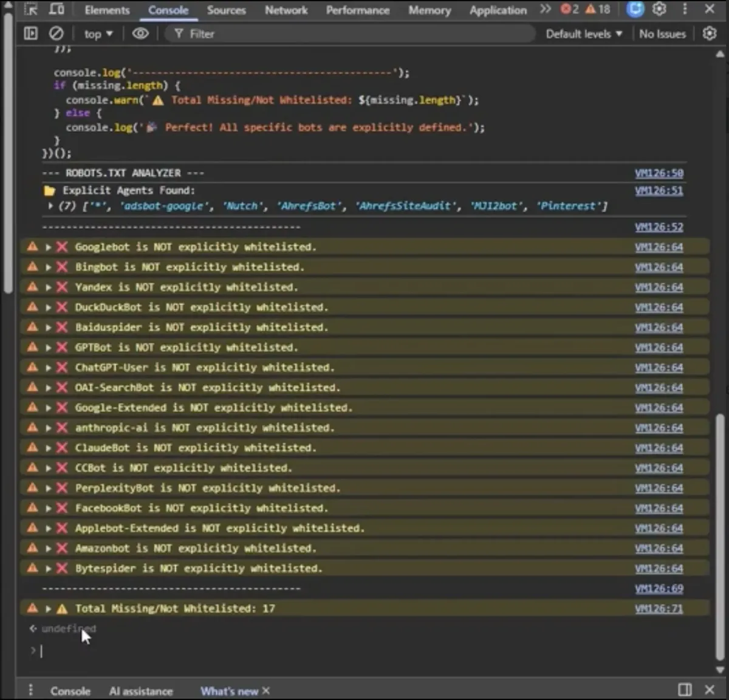
Task: Toggle the drawer dock layout icon
Action: tap(685, 690)
